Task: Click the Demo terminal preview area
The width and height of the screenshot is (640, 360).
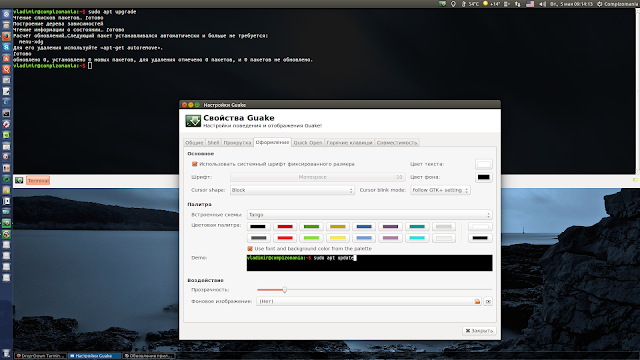Action: [369, 263]
